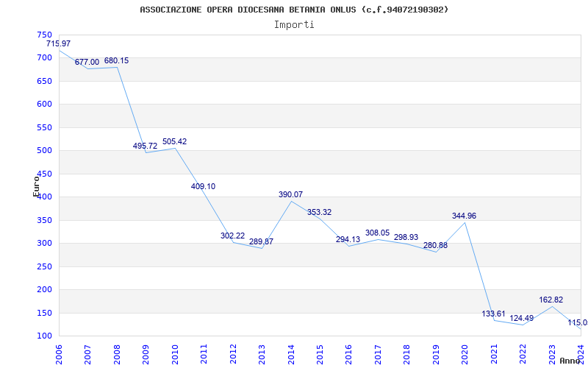This screenshot has height=368, width=588.
Task: Click the y-axis tick 600
Action: [44, 105]
